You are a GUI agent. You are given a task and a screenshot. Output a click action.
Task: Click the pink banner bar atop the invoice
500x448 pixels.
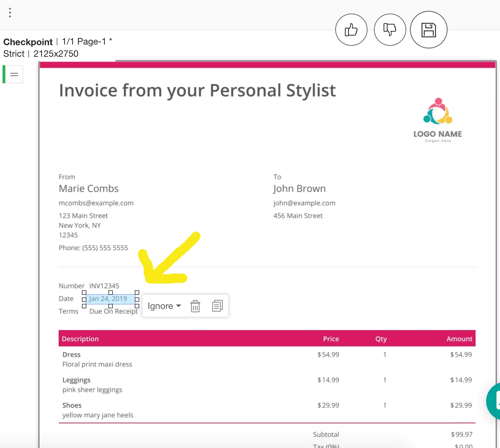[267, 65]
